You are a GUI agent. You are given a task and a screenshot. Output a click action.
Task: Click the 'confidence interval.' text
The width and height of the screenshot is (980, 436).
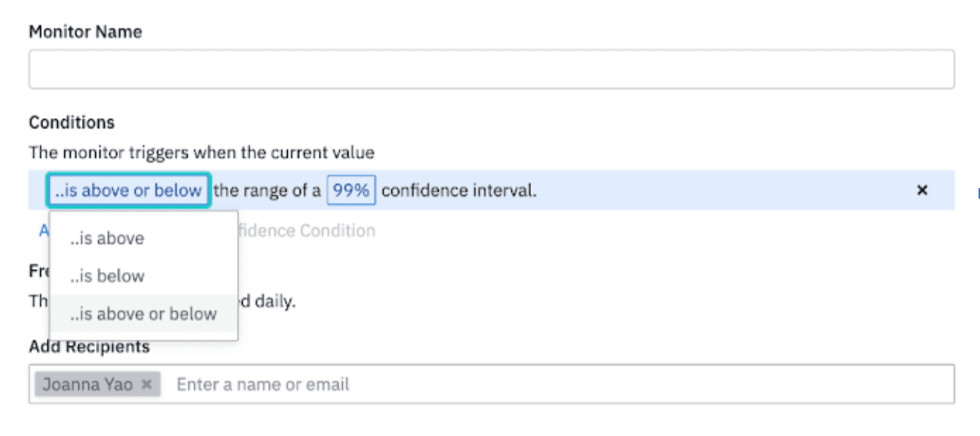click(x=459, y=191)
